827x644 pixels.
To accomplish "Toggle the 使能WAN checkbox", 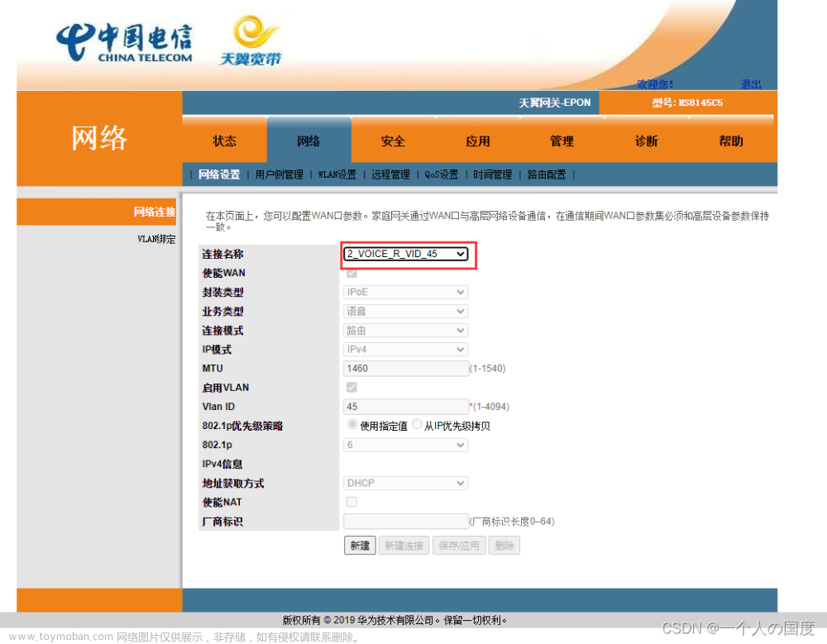I will coord(351,273).
